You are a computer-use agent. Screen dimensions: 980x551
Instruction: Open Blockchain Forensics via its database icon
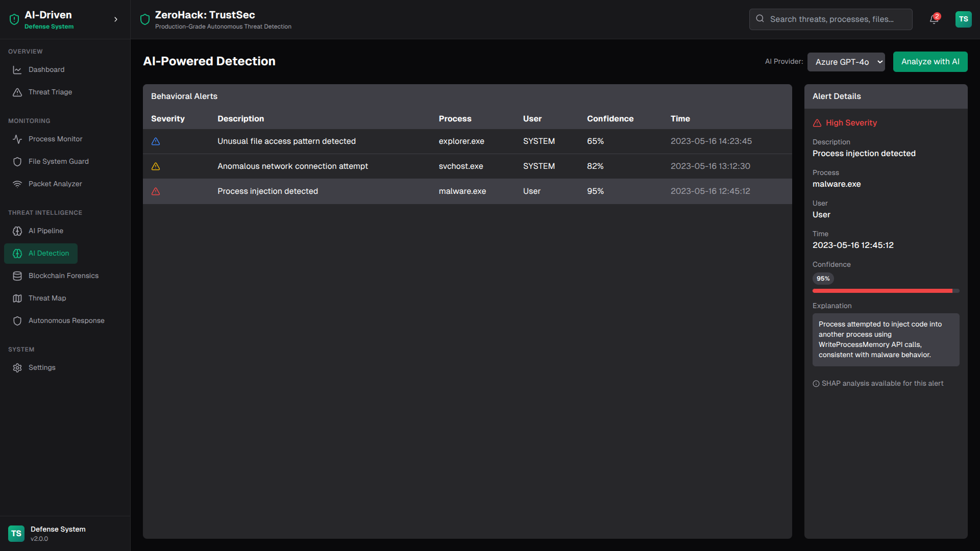17,276
